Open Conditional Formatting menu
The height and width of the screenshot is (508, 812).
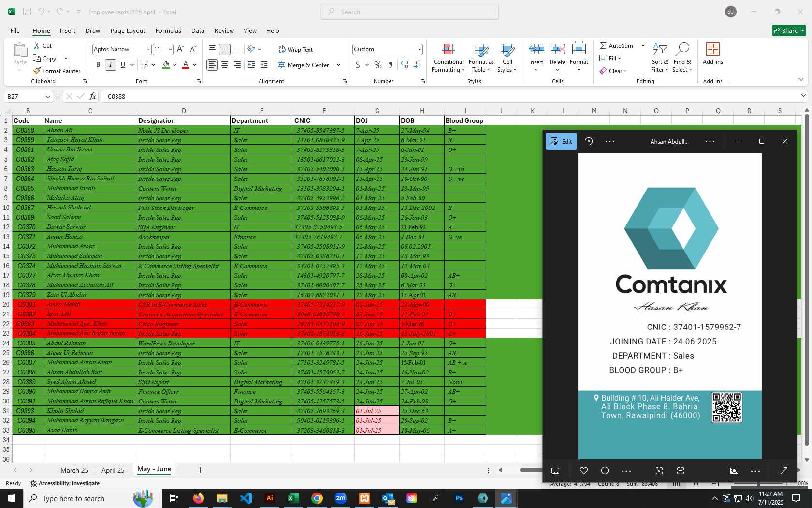click(448, 58)
